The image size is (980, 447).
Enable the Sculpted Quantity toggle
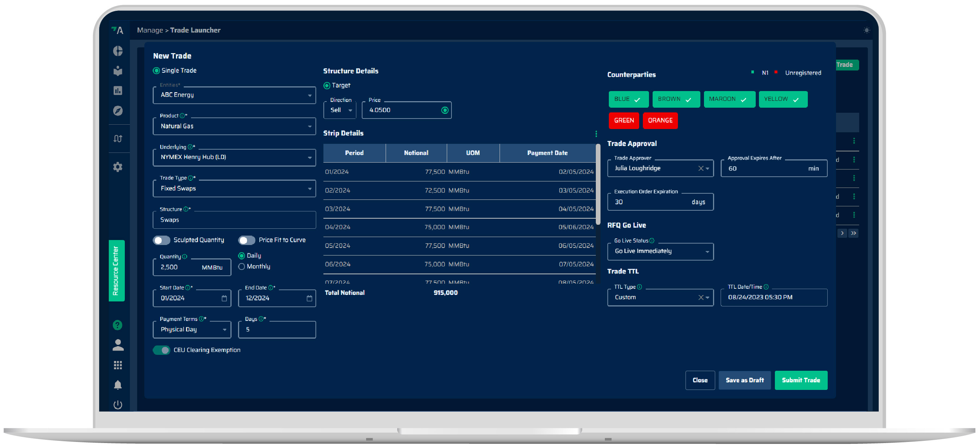[x=161, y=240]
